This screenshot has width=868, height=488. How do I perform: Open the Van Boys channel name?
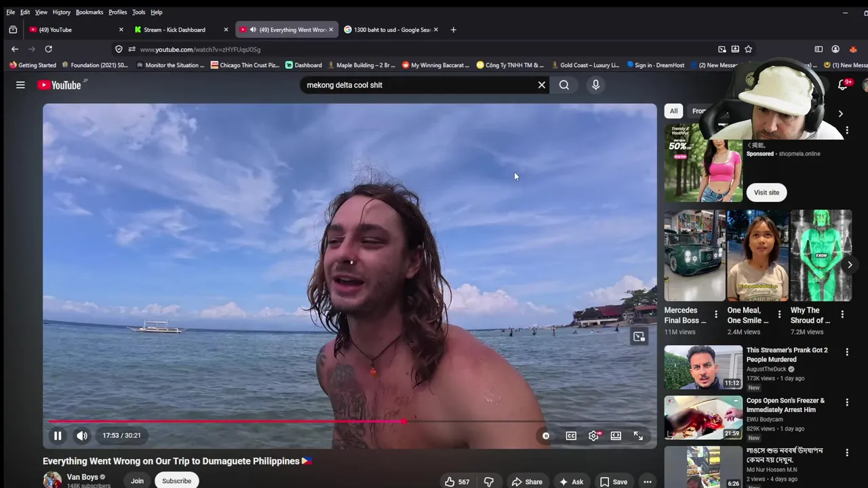tap(83, 477)
